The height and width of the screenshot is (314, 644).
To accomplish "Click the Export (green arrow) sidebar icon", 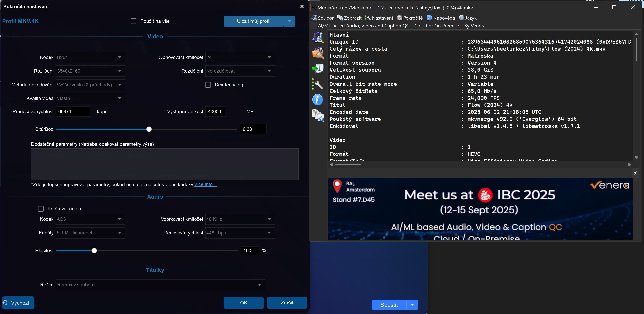I will pyautogui.click(x=318, y=68).
